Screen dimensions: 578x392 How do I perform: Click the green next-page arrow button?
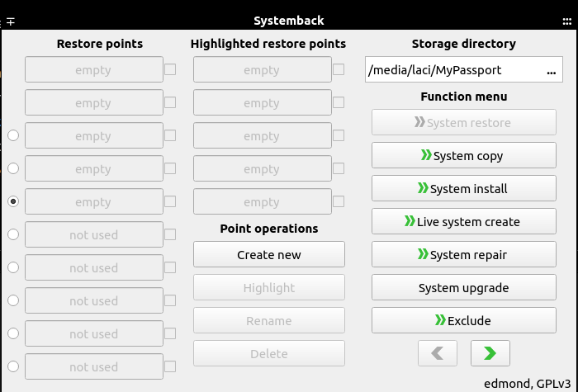[x=490, y=353]
